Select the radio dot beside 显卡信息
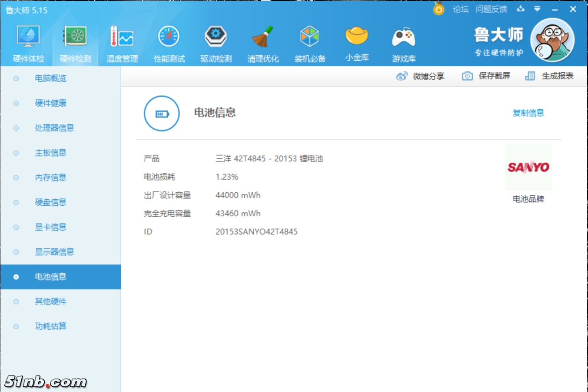 point(16,227)
